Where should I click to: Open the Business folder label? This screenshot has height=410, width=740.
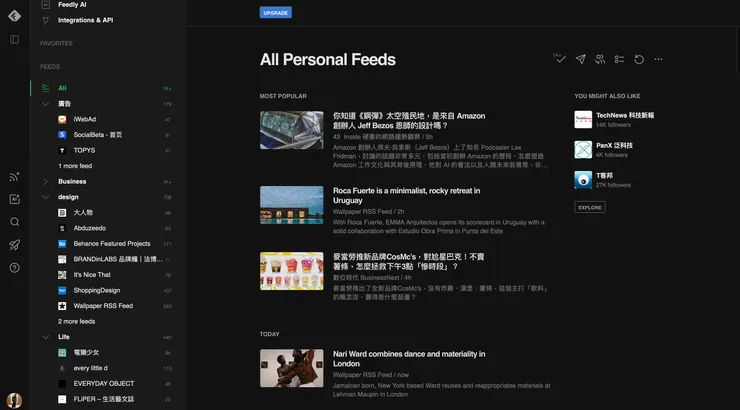coord(72,182)
